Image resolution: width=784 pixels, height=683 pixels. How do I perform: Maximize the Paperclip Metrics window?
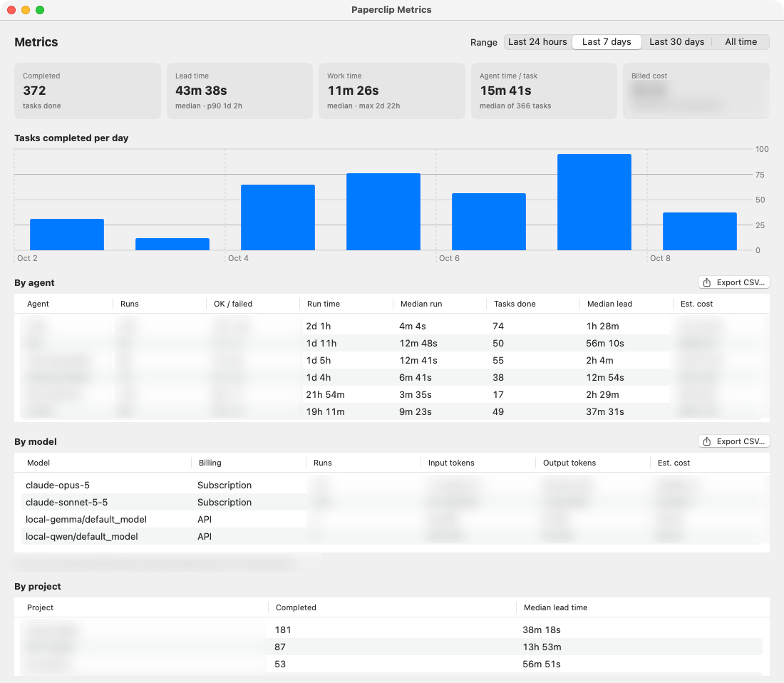click(x=40, y=10)
